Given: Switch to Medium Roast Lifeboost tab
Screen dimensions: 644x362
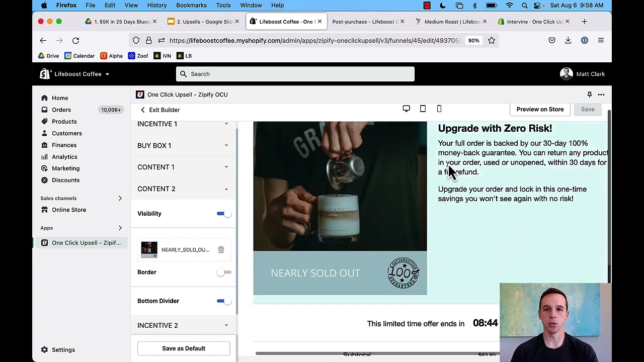Looking at the screenshot, I should pos(451,22).
